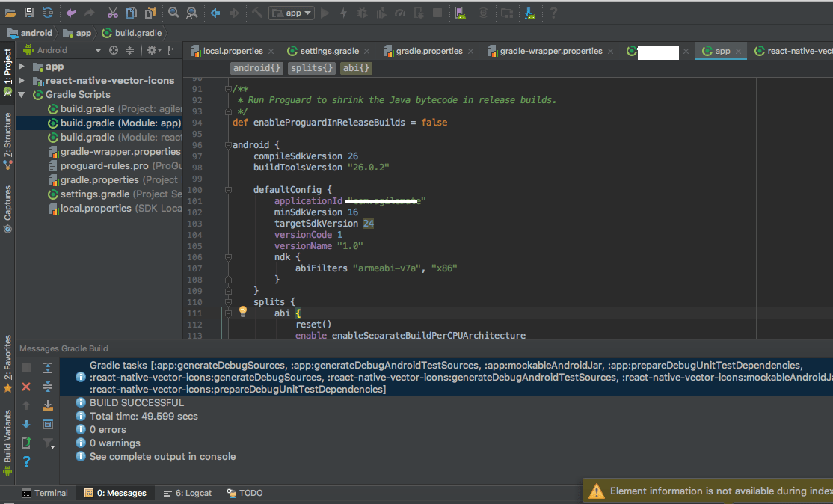Fold the android block at line 96
This screenshot has height=504, width=833.
click(x=228, y=145)
